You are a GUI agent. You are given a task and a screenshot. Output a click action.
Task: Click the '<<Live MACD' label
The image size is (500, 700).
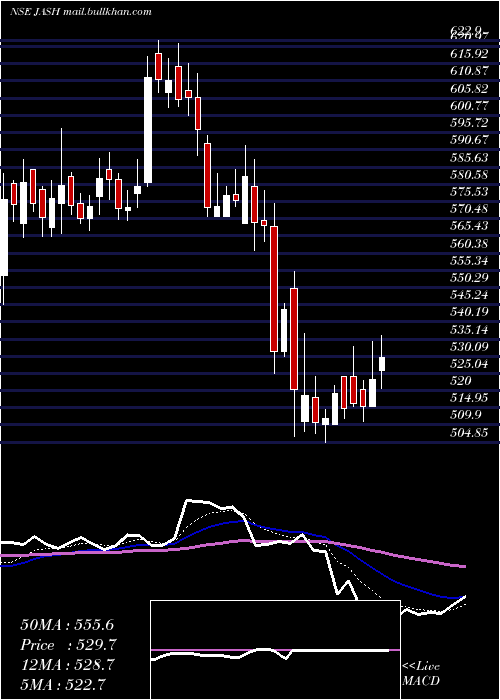click(x=421, y=674)
